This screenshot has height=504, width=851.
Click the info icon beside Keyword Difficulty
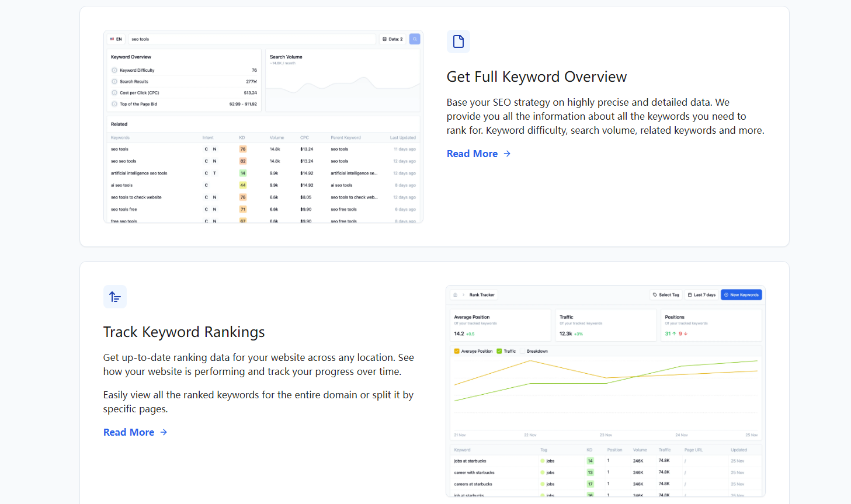[114, 70]
